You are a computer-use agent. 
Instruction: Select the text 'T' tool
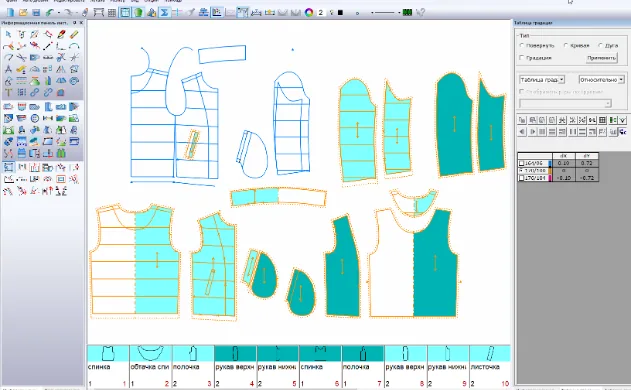coord(8,93)
